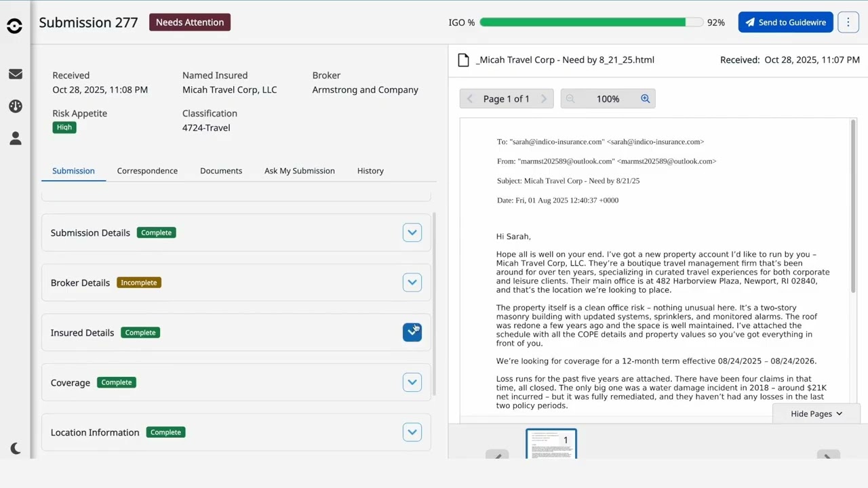Click the Complete badge on Submission Details
The height and width of the screenshot is (488, 868).
click(x=157, y=232)
